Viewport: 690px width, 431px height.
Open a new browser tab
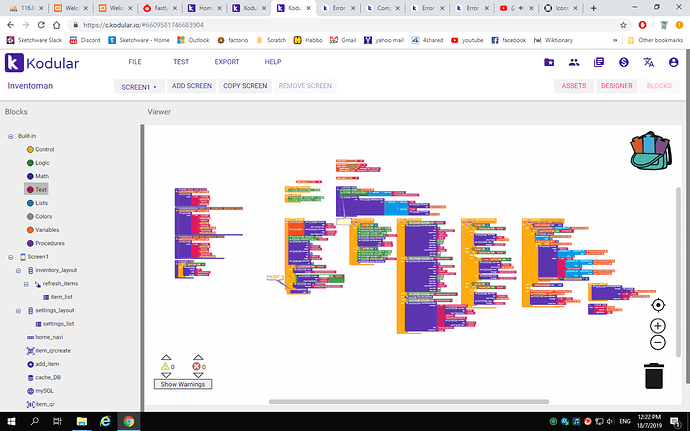(594, 8)
